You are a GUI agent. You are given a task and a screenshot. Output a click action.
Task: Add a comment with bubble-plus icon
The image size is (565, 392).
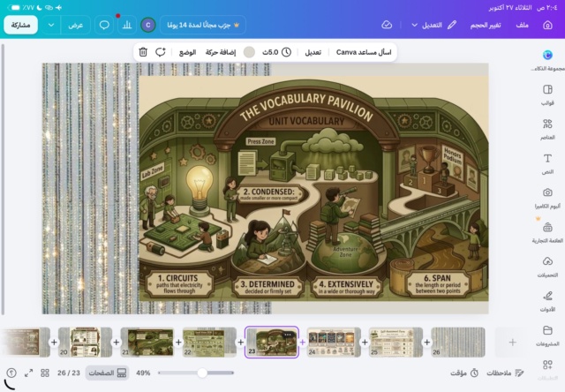(161, 52)
